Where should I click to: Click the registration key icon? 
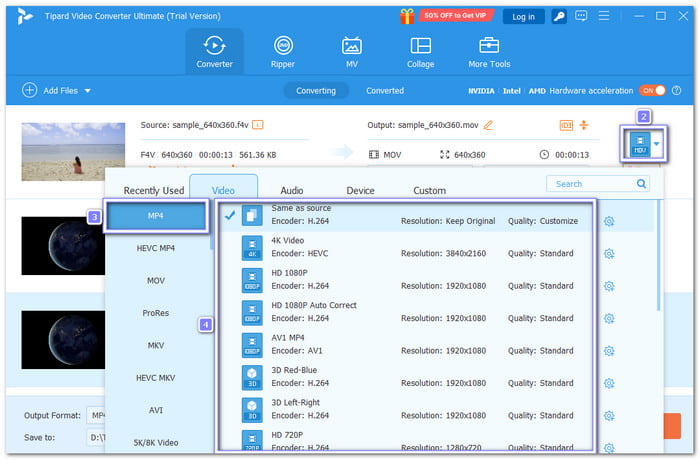560,16
